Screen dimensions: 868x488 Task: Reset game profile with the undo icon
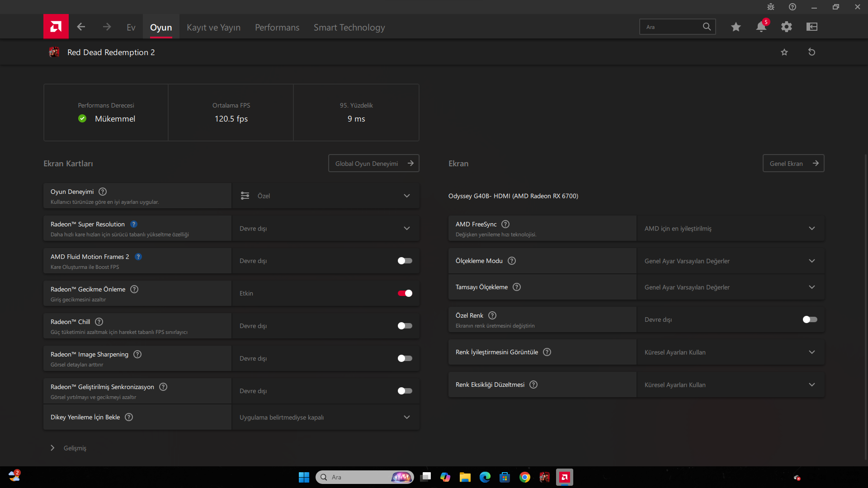tap(811, 52)
